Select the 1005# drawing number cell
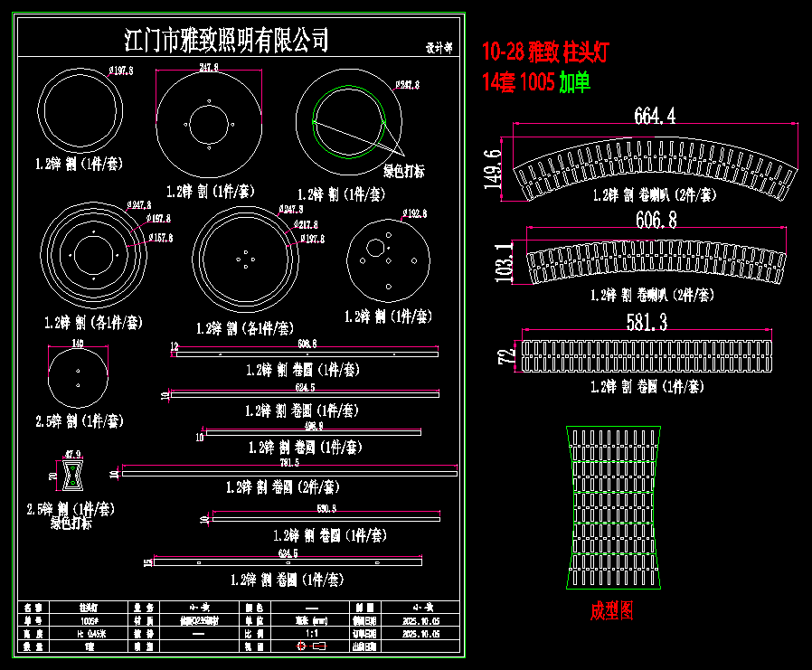The height and width of the screenshot is (670, 812). 89,621
